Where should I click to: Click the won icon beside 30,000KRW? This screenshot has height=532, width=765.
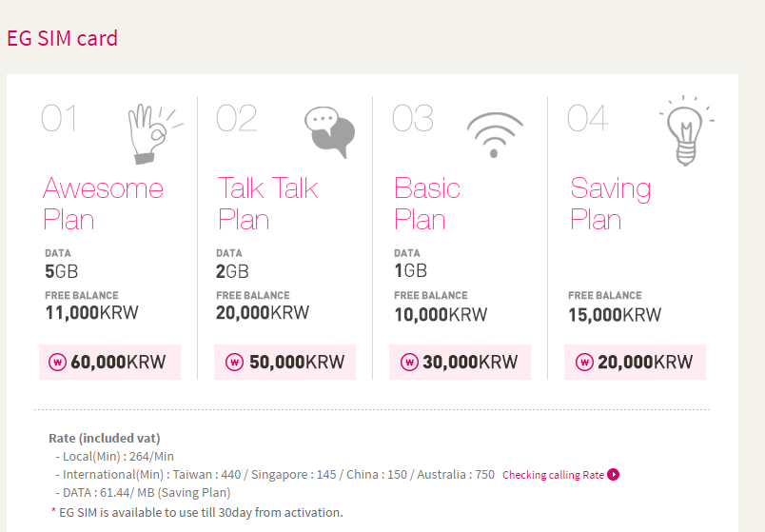tap(409, 362)
